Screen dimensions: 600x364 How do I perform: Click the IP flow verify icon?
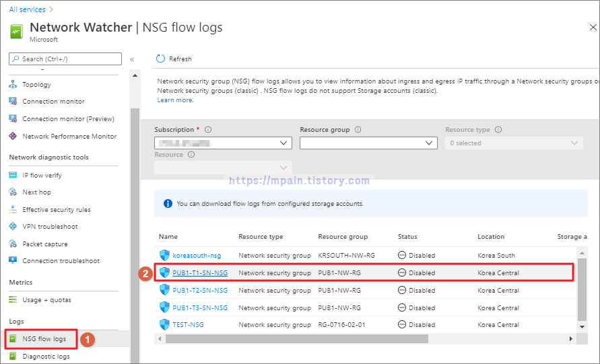pos(13,175)
